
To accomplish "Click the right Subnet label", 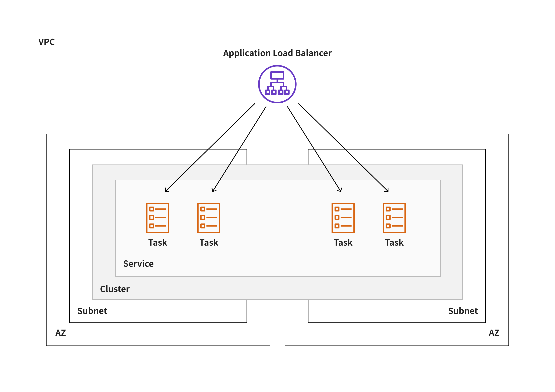I will [463, 311].
